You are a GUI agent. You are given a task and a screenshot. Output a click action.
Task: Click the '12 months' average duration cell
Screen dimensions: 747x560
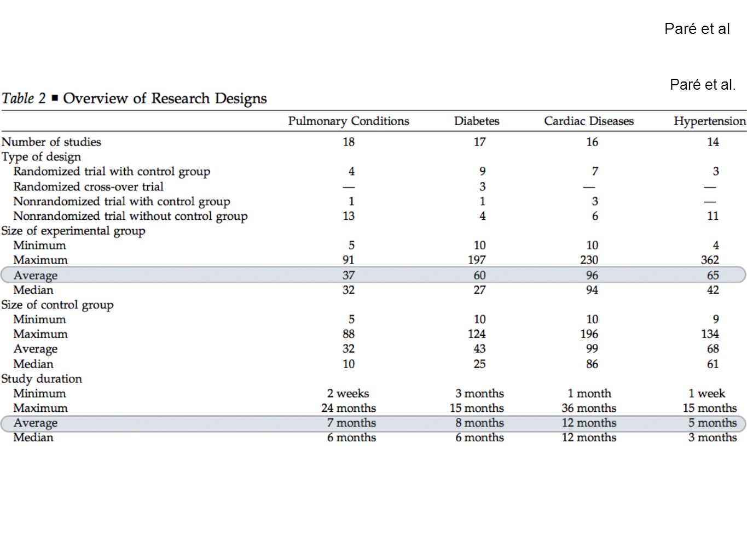[x=589, y=423]
